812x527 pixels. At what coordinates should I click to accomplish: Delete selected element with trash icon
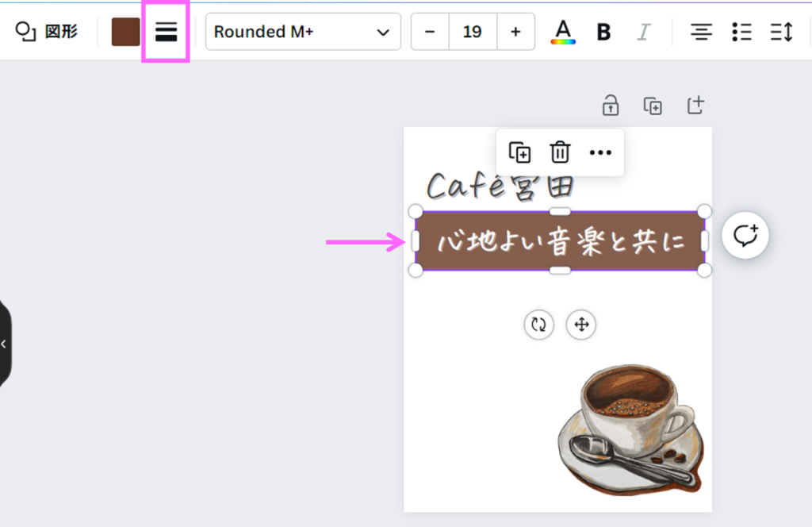point(560,152)
